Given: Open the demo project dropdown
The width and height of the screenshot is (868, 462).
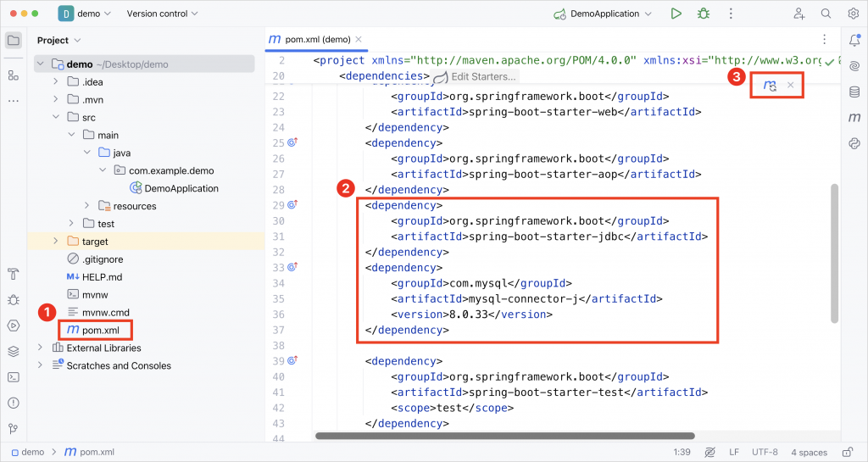Looking at the screenshot, I should tap(85, 14).
